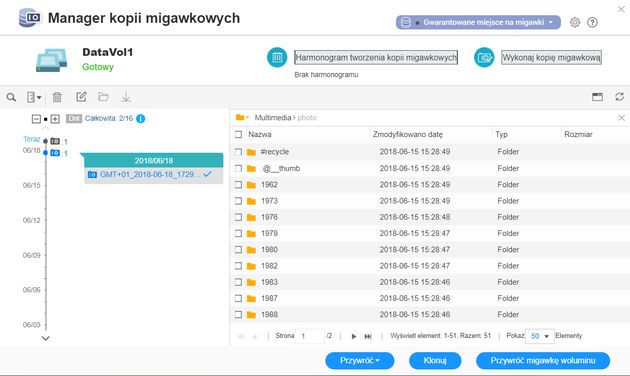Screen dimensions: 630x376
Task: Close the Manager kopii migawkowych window
Action: (621, 9)
